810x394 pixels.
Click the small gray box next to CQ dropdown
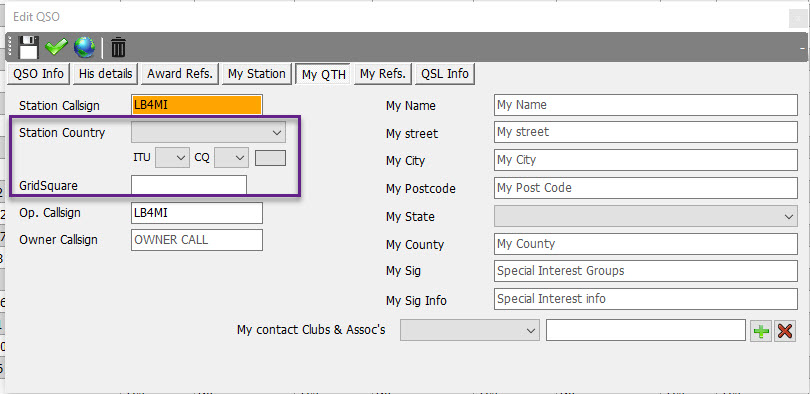[x=270, y=158]
